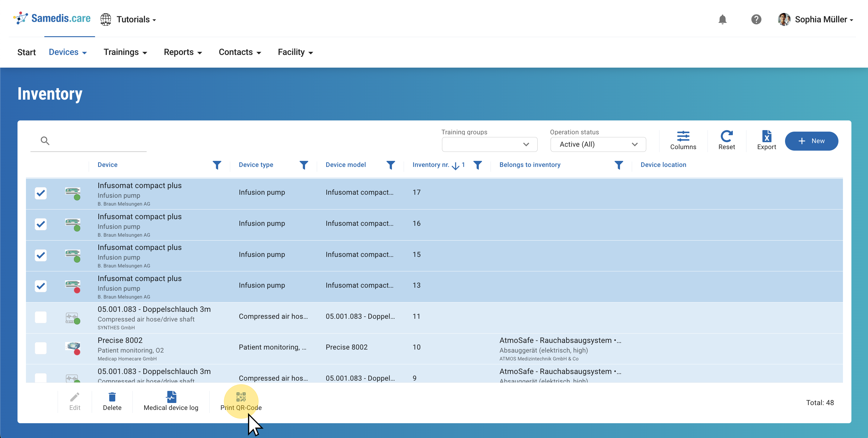
Task: Click the Print QR-Code icon
Action: (240, 397)
